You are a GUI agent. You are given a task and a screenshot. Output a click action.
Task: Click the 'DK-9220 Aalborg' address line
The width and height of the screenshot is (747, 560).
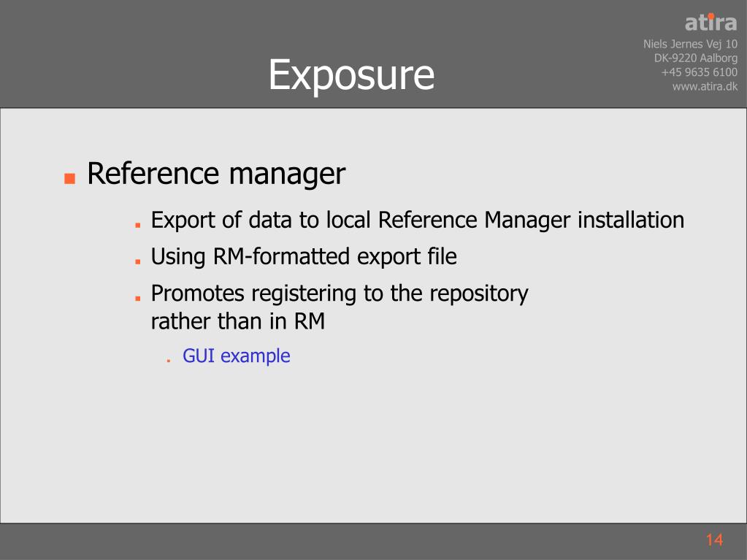696,58
